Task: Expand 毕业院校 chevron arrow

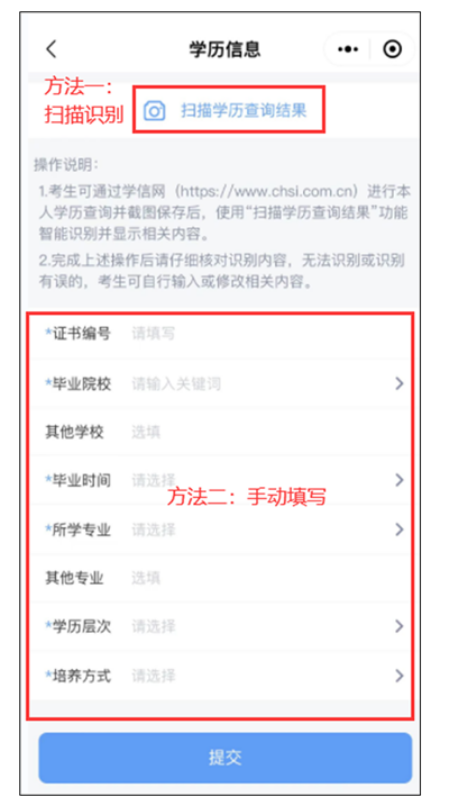Action: 399,383
